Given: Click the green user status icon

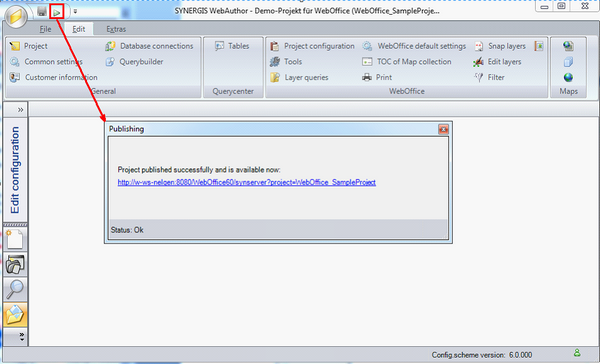Looking at the screenshot, I should (x=577, y=353).
